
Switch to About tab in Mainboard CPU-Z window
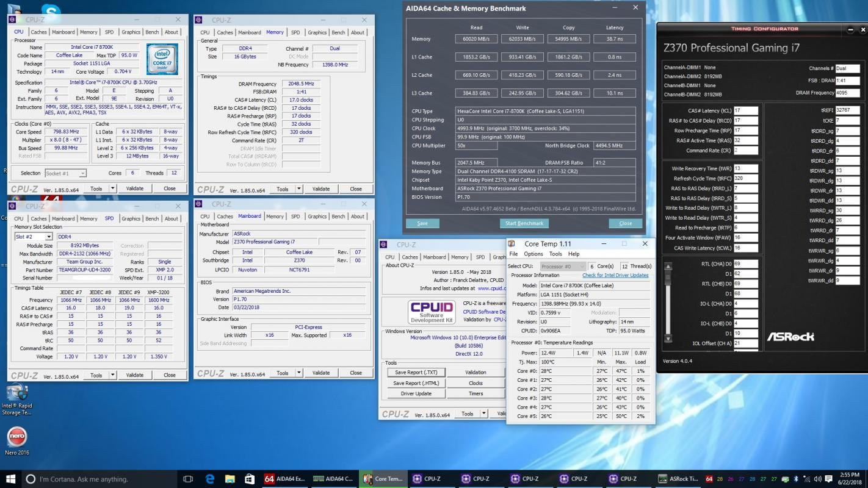point(358,216)
